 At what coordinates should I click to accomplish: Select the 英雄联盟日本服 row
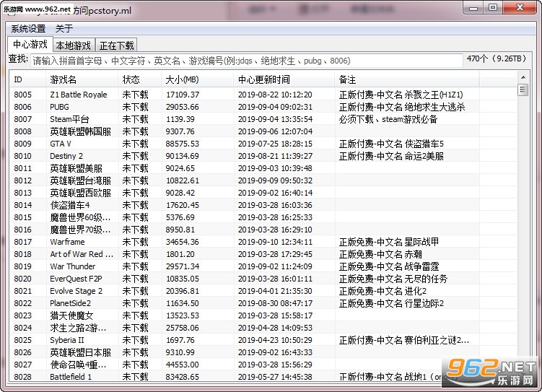tap(263, 352)
